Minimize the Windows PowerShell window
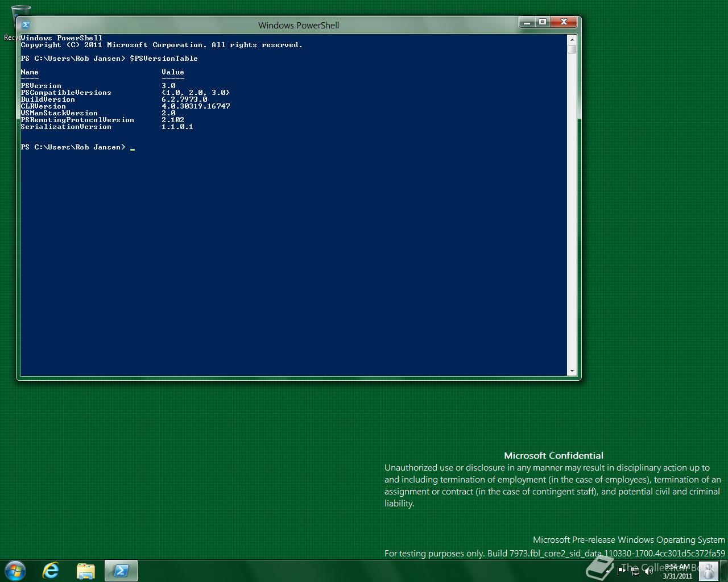728x582 pixels. coord(527,22)
